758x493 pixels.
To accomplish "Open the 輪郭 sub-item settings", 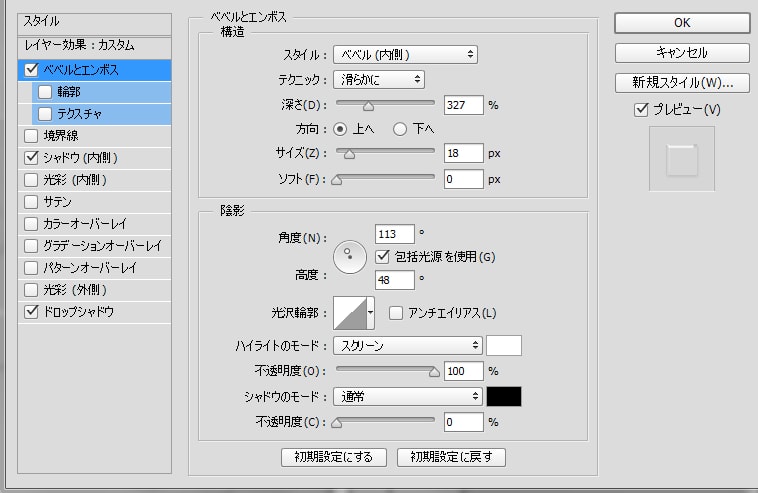I will point(69,92).
